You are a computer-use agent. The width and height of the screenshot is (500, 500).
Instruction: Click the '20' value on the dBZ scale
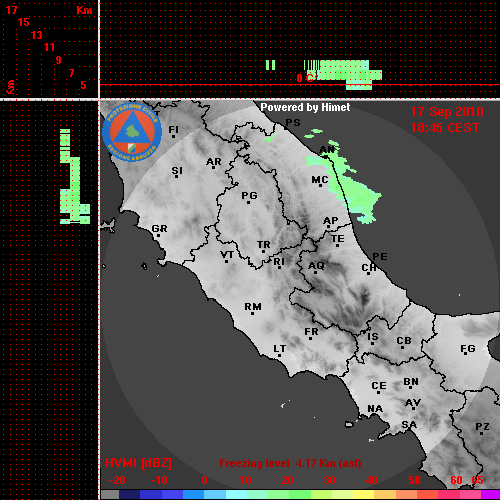(287, 480)
